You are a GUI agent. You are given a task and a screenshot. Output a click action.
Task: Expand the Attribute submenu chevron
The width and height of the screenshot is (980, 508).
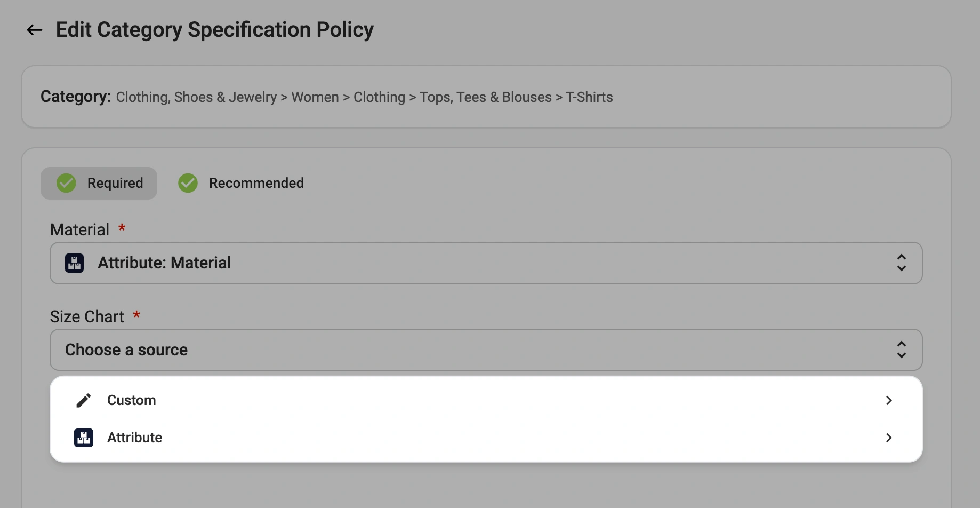(x=888, y=438)
